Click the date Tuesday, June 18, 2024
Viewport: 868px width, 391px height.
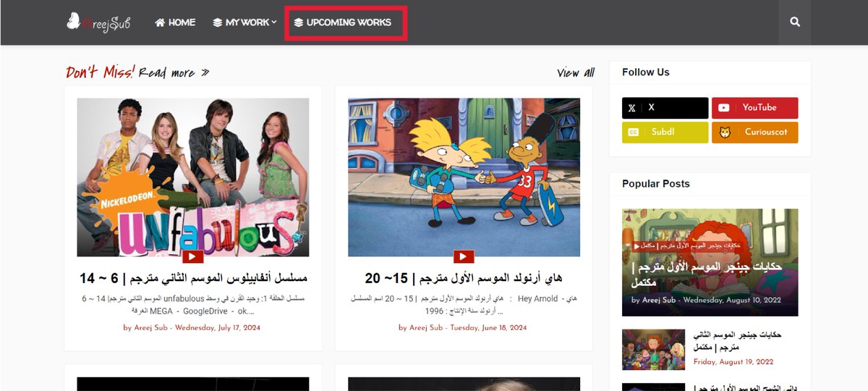[x=488, y=328]
